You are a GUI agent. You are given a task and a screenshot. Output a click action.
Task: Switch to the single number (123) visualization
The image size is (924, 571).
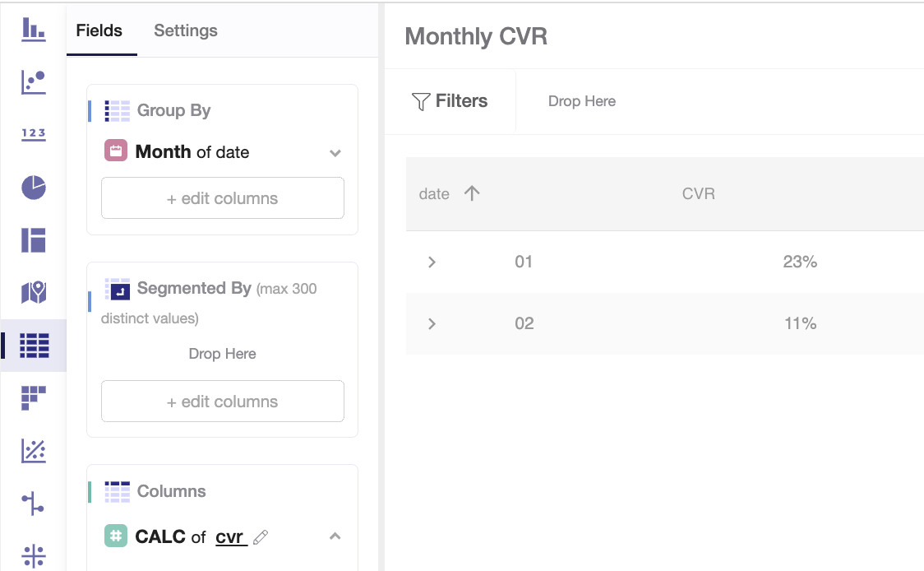pos(34,134)
